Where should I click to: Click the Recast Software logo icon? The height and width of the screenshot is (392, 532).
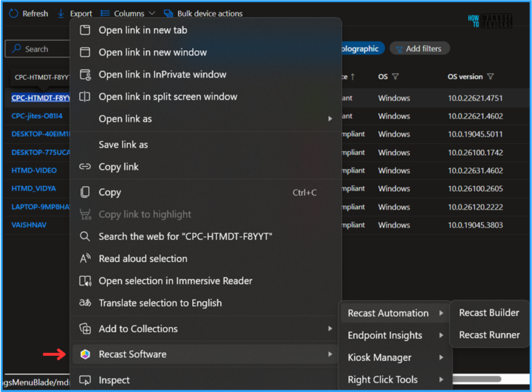(85, 355)
